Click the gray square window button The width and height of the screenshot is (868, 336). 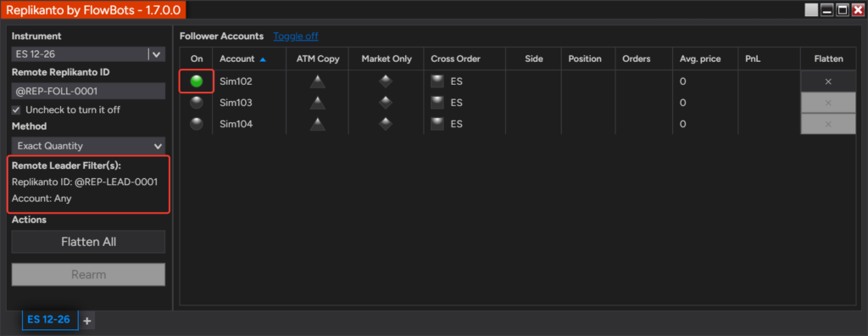pos(811,10)
